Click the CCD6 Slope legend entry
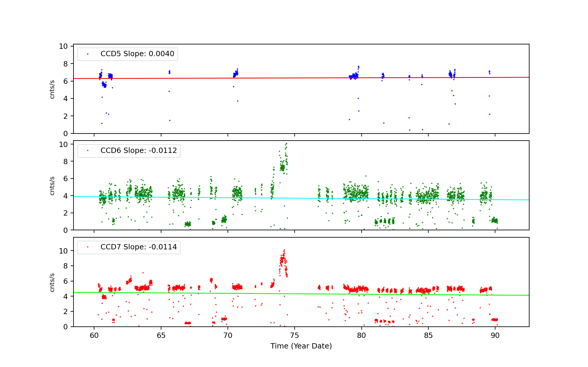Image resolution: width=588 pixels, height=367 pixels. (138, 151)
